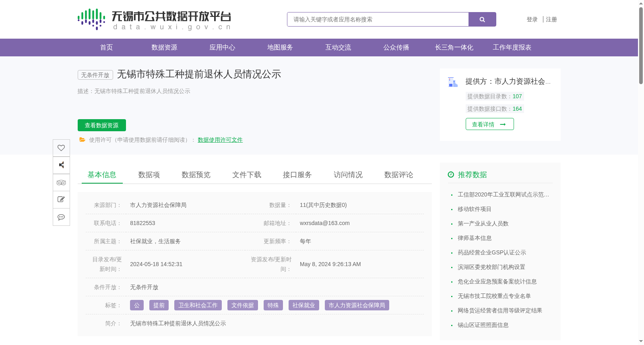Click the heart favorite icon in sidebar

[x=61, y=148]
